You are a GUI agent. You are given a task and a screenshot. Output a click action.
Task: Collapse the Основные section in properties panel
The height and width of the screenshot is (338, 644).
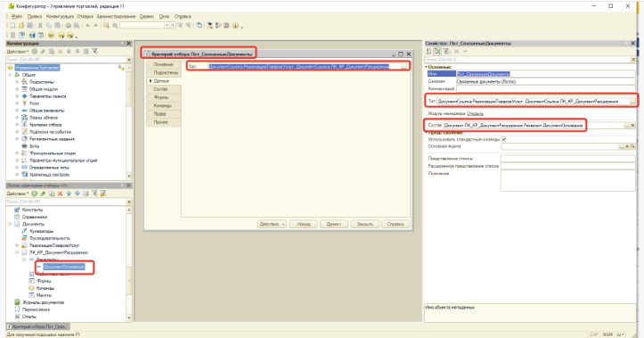tap(427, 67)
